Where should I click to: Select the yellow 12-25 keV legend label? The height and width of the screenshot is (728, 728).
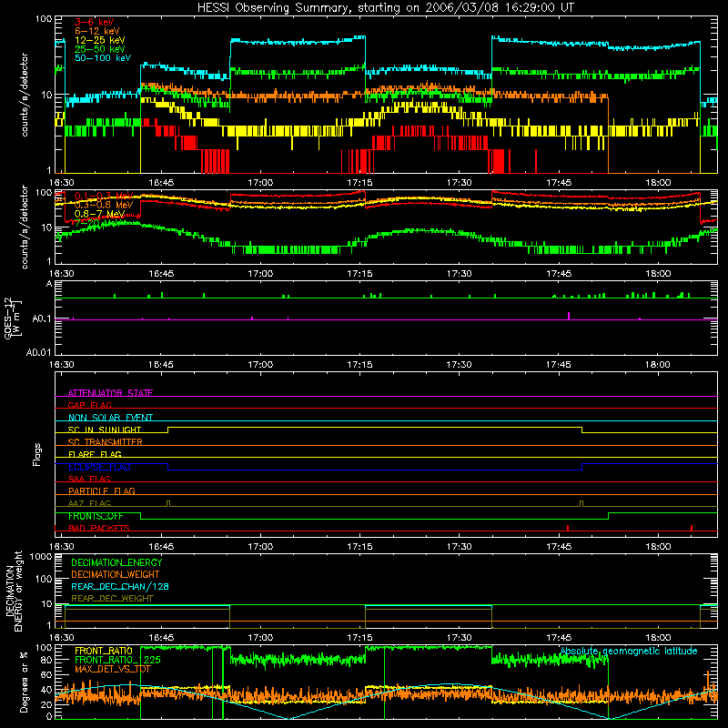[100, 40]
